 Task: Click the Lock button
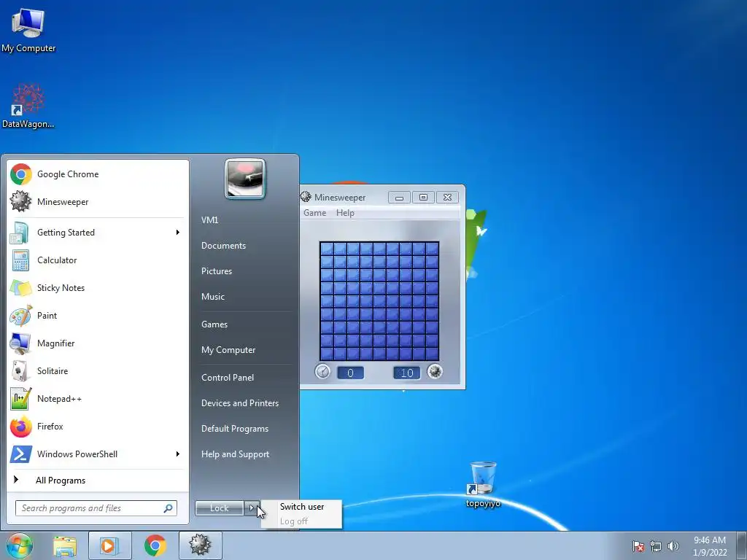tap(219, 508)
